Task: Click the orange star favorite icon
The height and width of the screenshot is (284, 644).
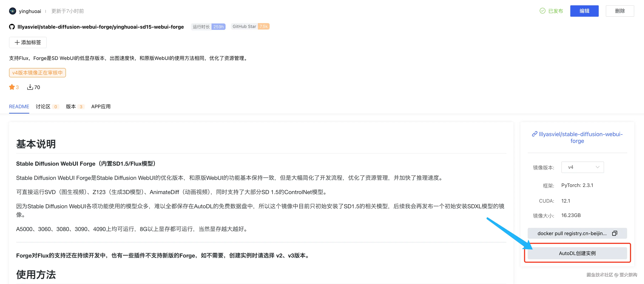Action: pyautogui.click(x=12, y=87)
